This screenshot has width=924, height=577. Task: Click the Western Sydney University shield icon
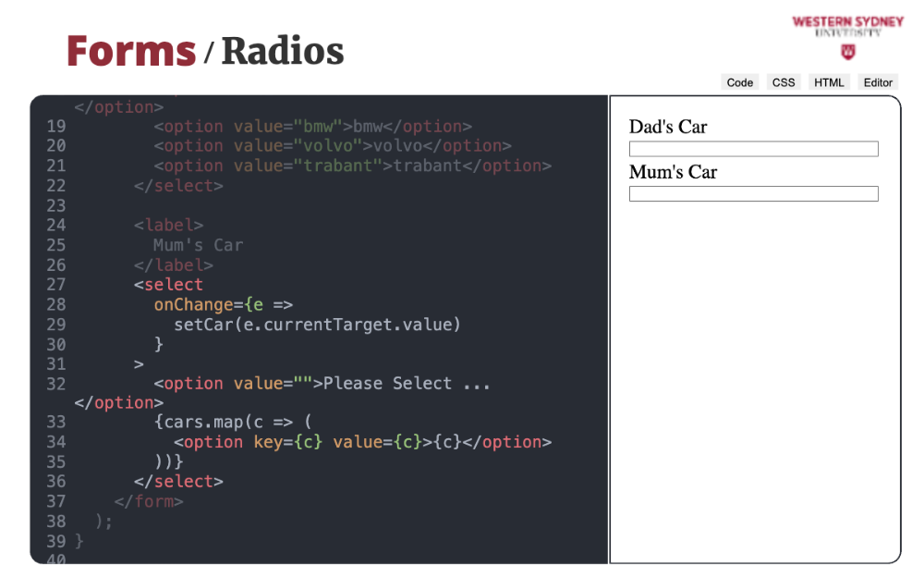tap(847, 52)
